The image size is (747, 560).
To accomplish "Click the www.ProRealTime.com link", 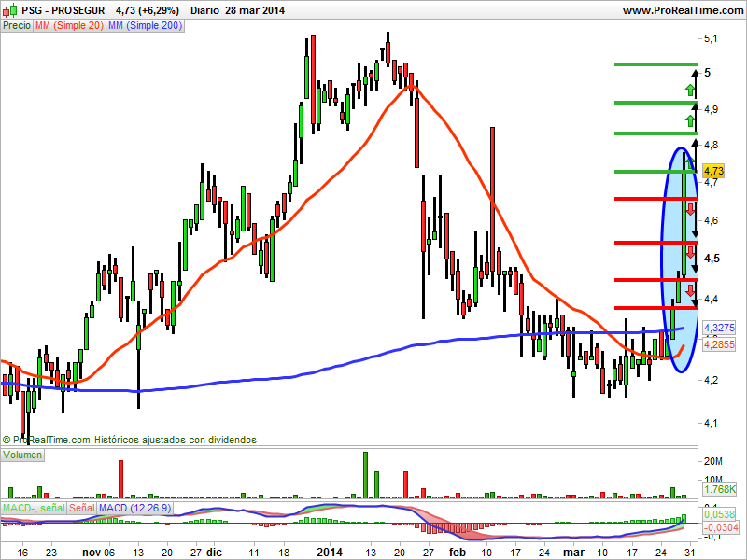I will click(x=683, y=10).
